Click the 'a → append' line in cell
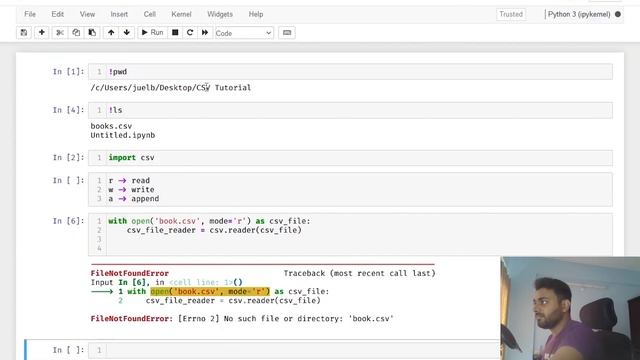Image resolution: width=640 pixels, height=360 pixels. (x=133, y=199)
